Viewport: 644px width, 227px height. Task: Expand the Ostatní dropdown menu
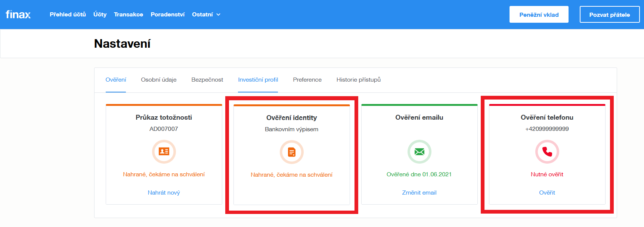[206, 15]
